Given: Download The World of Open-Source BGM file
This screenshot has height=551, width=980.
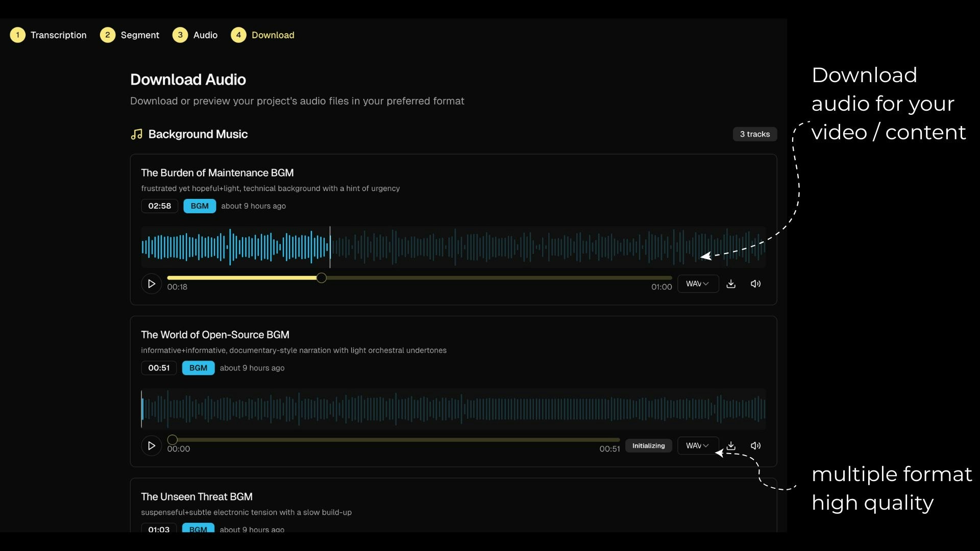Looking at the screenshot, I should [x=731, y=446].
